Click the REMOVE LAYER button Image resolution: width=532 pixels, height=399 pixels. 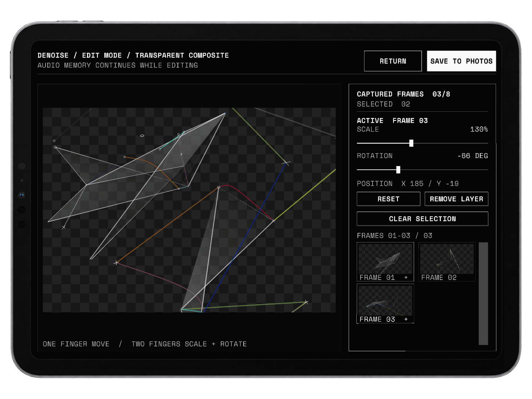[x=456, y=199]
